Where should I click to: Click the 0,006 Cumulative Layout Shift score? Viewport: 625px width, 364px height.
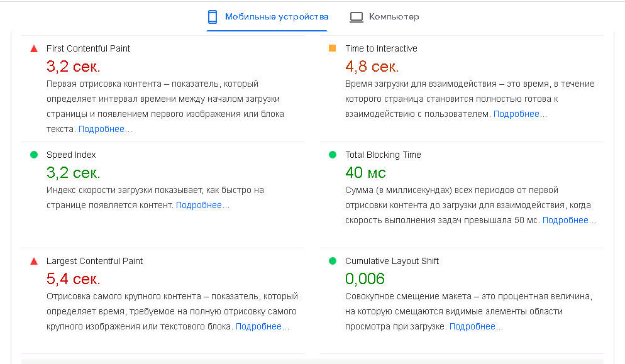365,279
